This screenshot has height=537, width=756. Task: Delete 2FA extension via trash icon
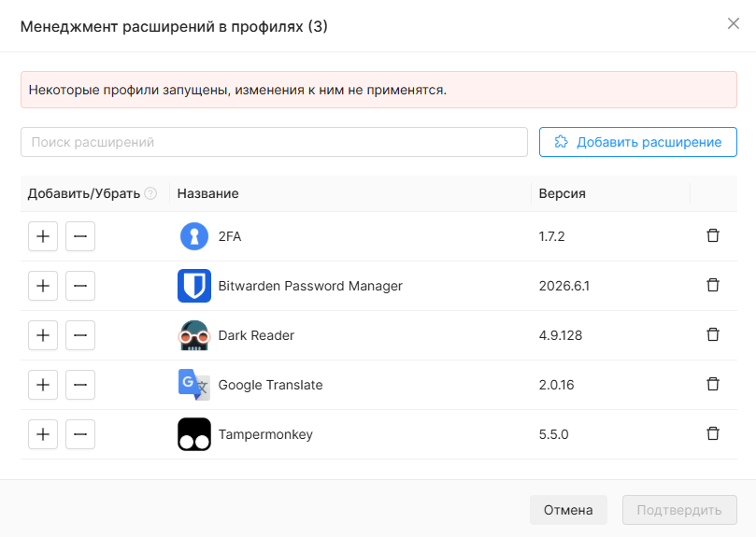tap(713, 235)
